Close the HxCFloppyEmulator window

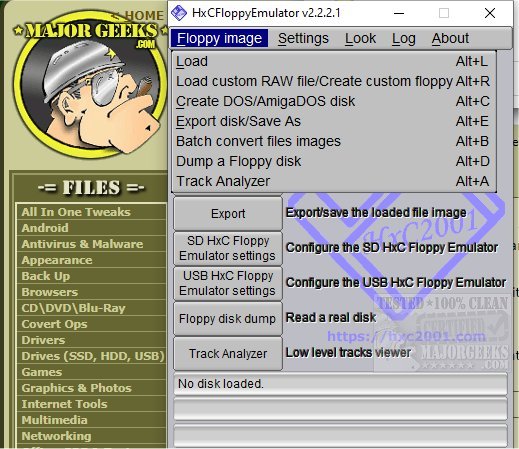click(x=490, y=13)
